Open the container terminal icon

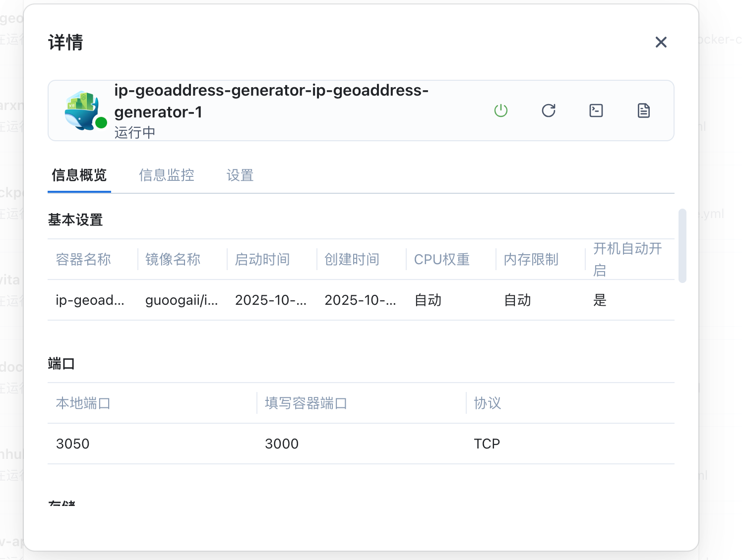click(596, 111)
